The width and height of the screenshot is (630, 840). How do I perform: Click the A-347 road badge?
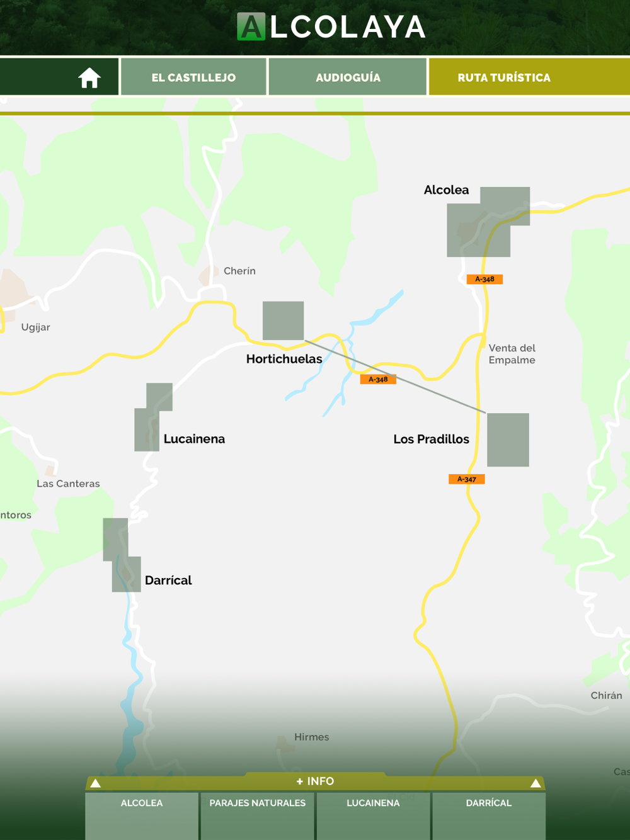467,479
